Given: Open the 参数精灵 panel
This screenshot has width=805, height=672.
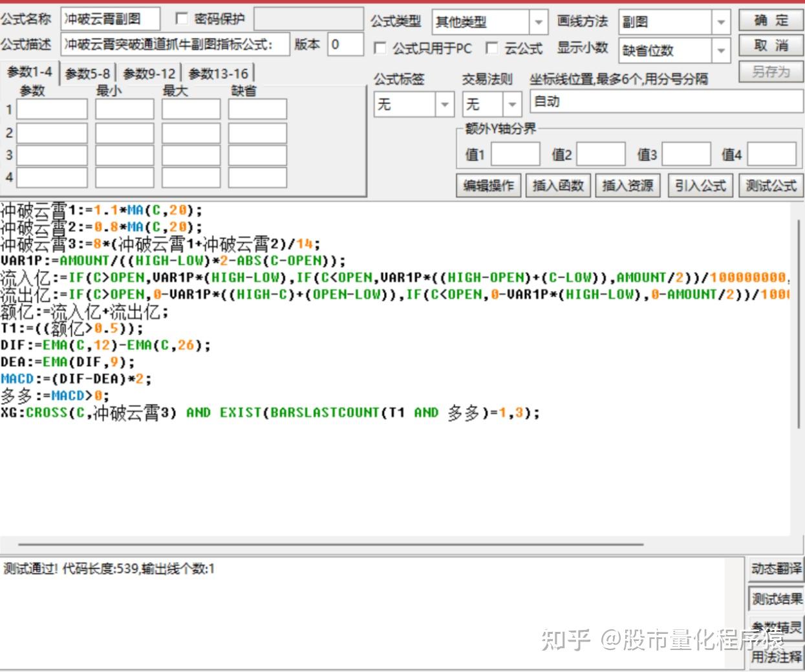Looking at the screenshot, I should point(776,627).
